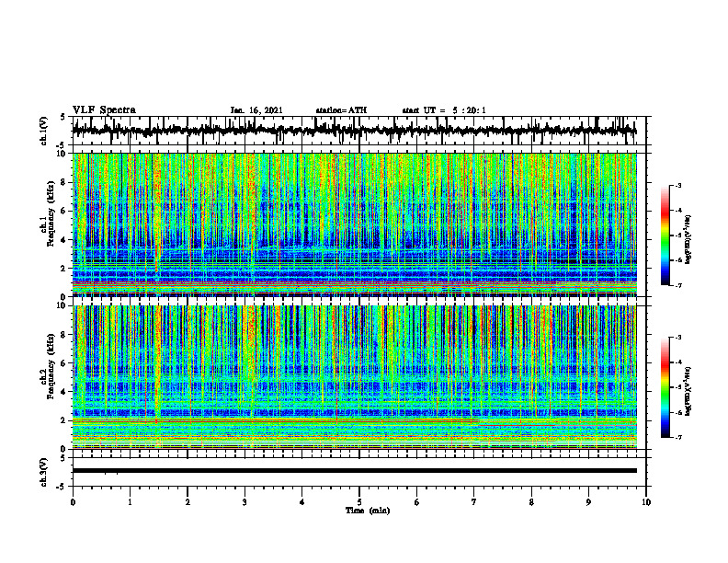Click time axis tick label "9"
Viewport: 728px width, 563px height.
(588, 502)
